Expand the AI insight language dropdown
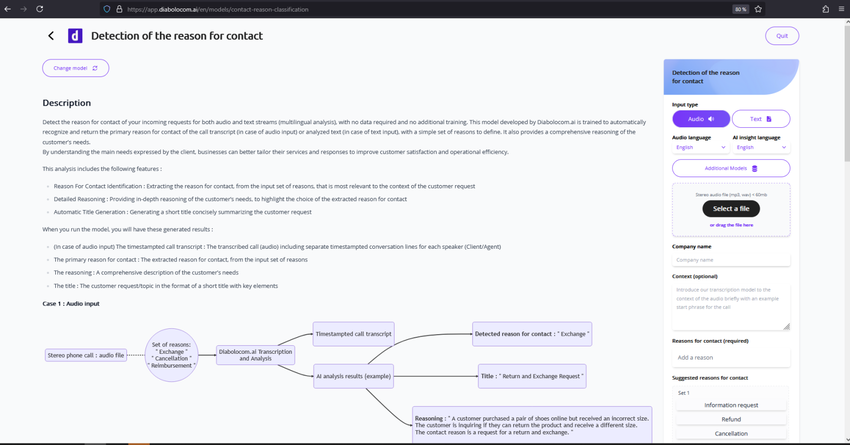 pos(760,147)
